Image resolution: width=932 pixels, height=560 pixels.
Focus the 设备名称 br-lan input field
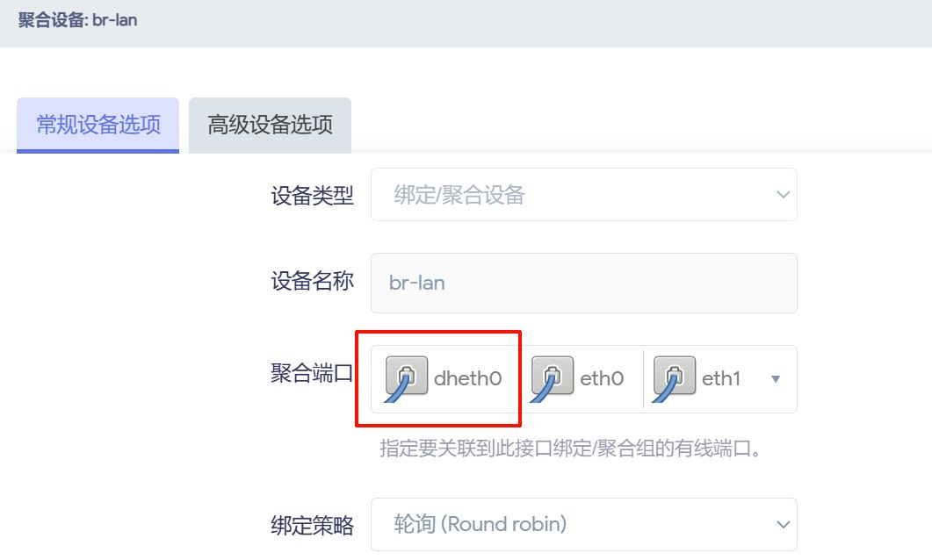pyautogui.click(x=583, y=284)
